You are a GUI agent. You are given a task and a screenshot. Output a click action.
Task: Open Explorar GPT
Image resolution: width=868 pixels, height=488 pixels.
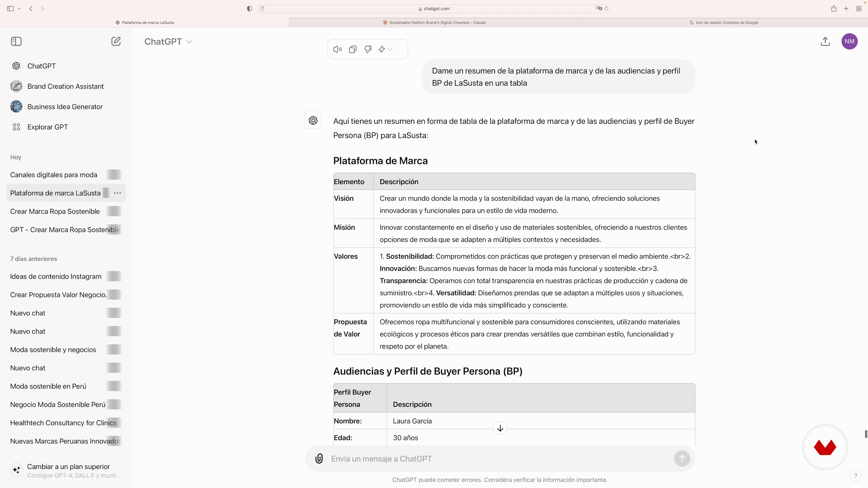pyautogui.click(x=66, y=127)
